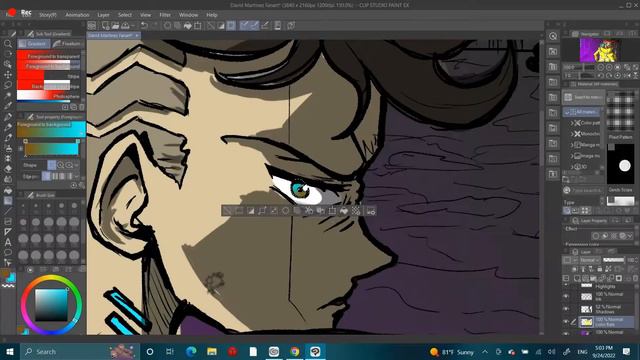Click the Task View taskbar icon

pos(170,351)
